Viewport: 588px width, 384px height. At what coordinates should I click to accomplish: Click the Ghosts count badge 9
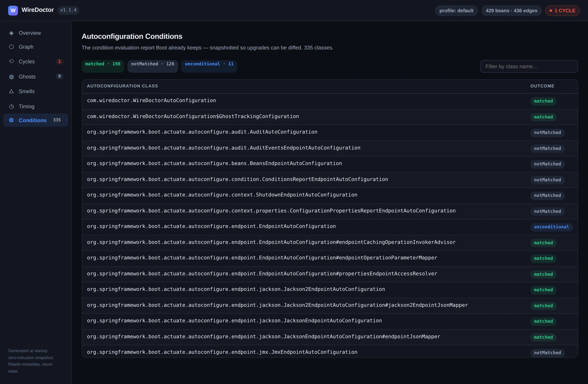[59, 76]
